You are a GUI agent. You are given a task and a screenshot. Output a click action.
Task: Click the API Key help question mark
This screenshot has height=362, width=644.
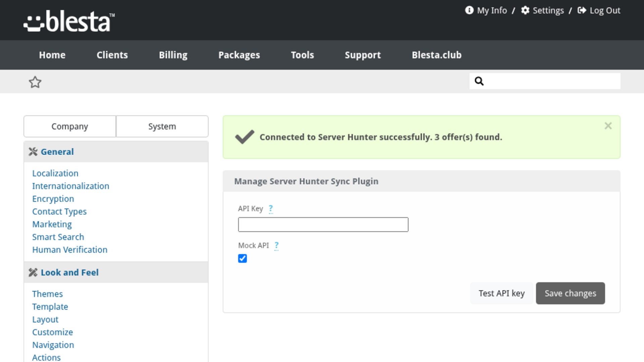click(x=271, y=209)
